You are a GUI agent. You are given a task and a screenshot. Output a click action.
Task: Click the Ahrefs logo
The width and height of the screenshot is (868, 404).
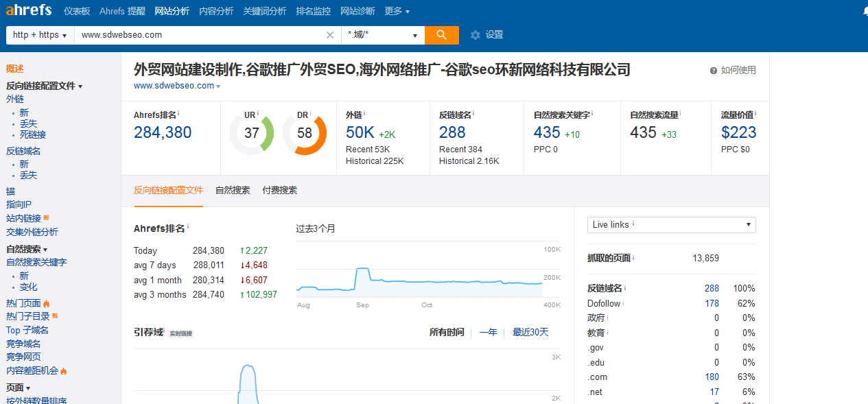[30, 11]
